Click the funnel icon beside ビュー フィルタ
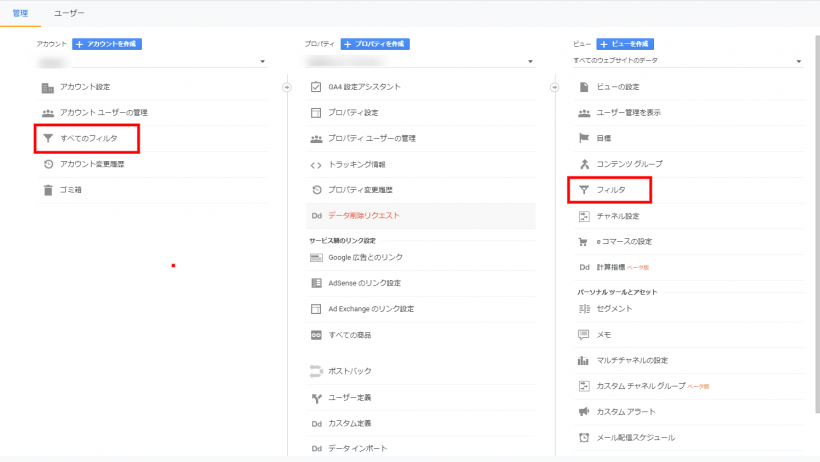 coord(584,189)
